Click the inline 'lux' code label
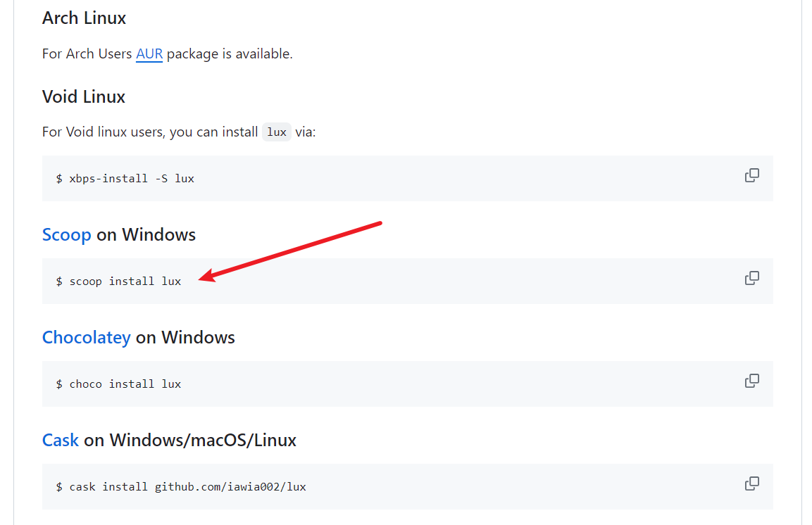 pyautogui.click(x=277, y=132)
